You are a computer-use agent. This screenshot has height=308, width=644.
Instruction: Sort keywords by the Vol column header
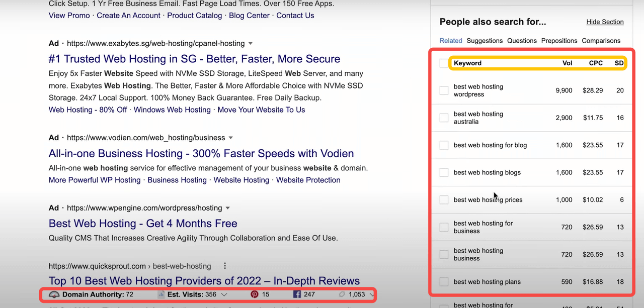(x=567, y=63)
